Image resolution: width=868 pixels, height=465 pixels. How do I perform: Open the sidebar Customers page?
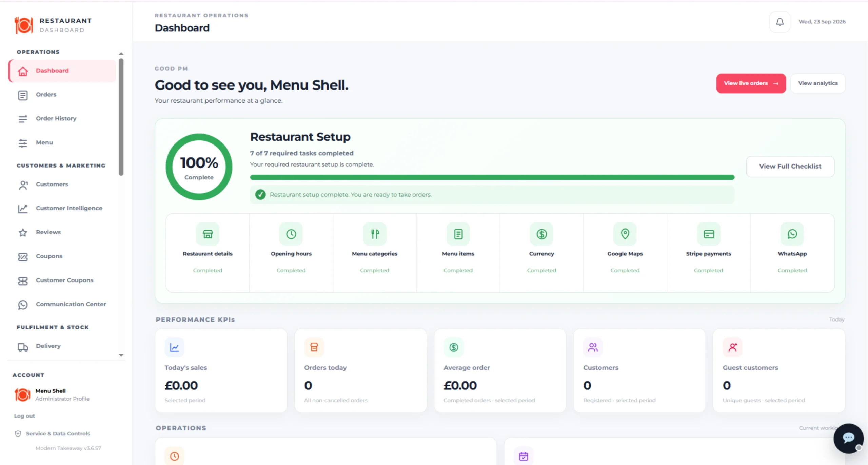62,185
